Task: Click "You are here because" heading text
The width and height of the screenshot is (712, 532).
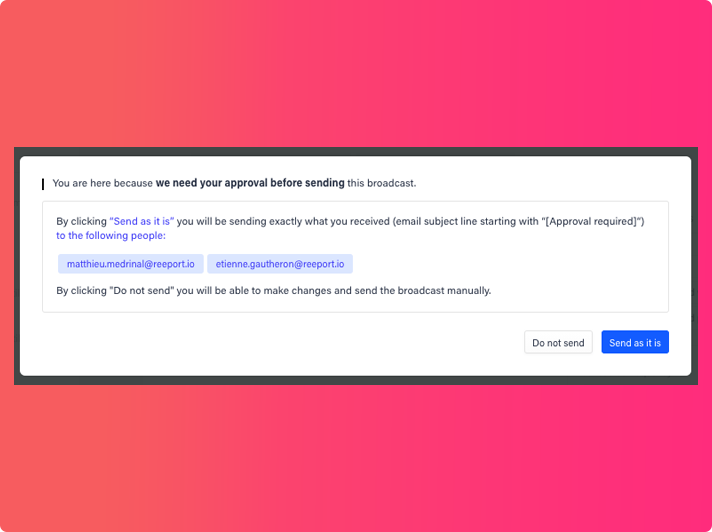Action: [102, 183]
